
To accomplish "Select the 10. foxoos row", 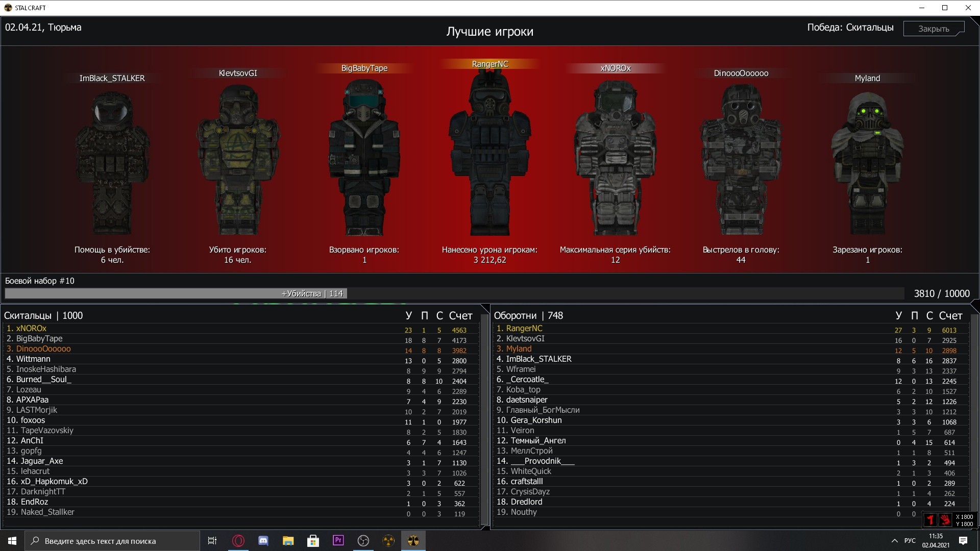I will (241, 420).
